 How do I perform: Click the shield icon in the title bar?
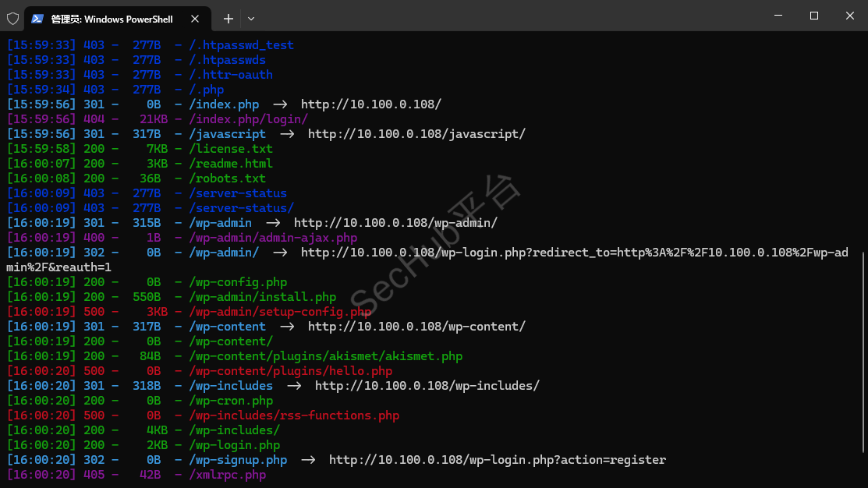12,19
